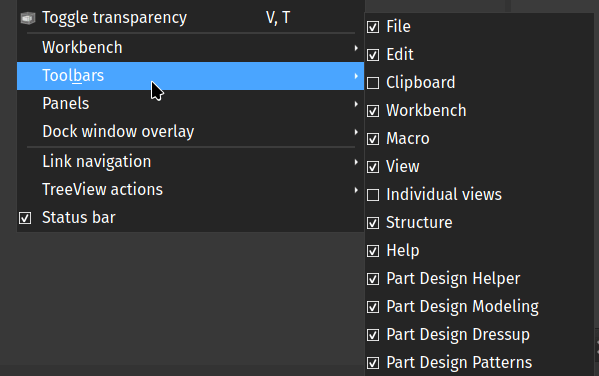
Task: Expand the Panels submenu arrow
Action: 356,104
